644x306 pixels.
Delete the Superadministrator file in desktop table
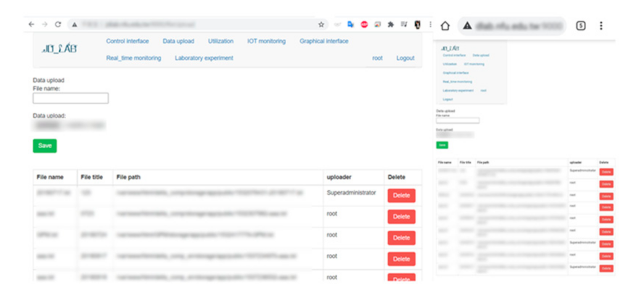pos(401,196)
